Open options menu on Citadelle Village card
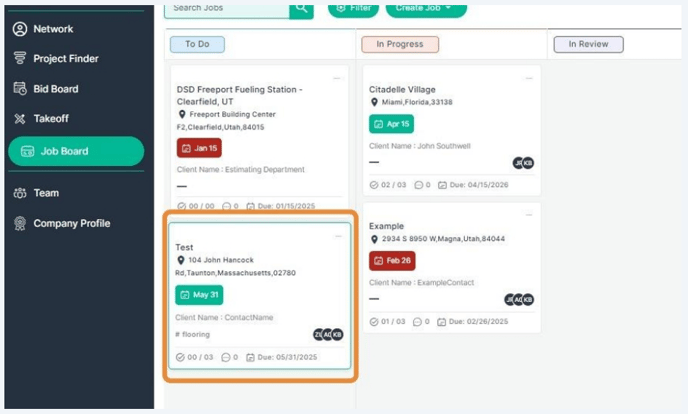This screenshot has width=688, height=414. (x=529, y=78)
